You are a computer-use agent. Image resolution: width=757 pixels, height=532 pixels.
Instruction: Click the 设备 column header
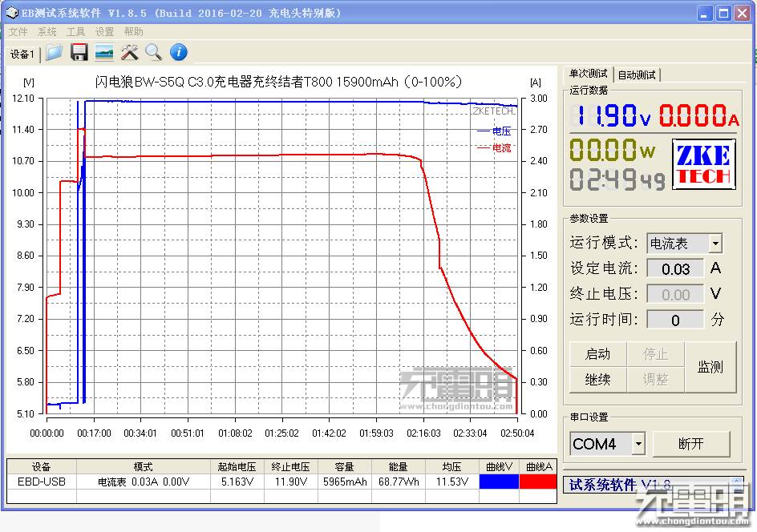41,467
